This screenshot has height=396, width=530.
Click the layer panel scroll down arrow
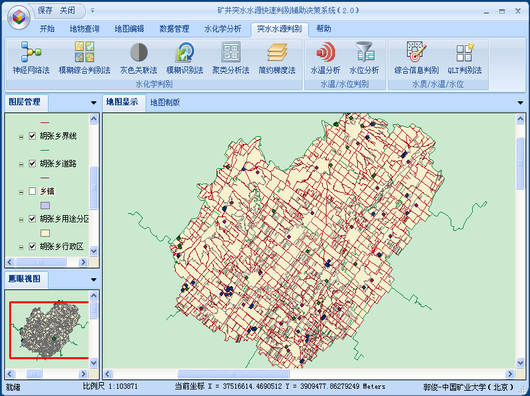click(94, 251)
